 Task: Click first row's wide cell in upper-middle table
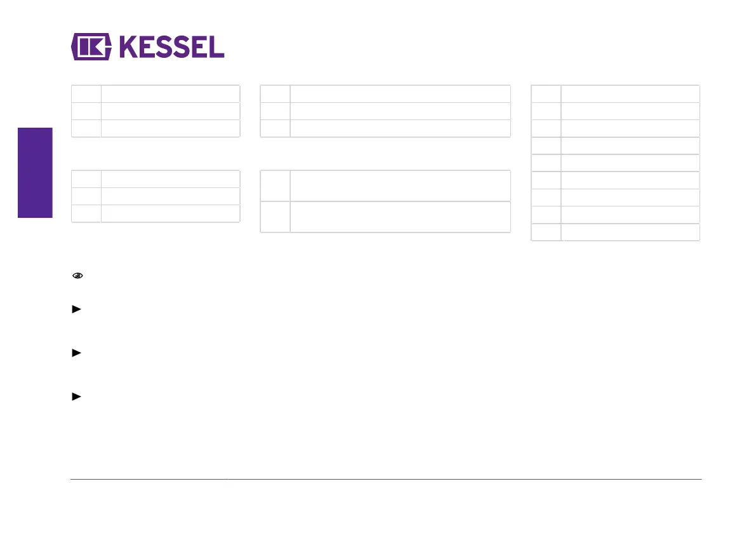401,94
